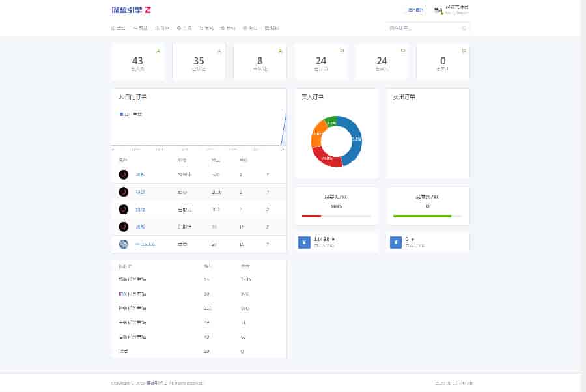Open the first navigation menu item beside logo row
This screenshot has width=586, height=392.
[x=118, y=28]
